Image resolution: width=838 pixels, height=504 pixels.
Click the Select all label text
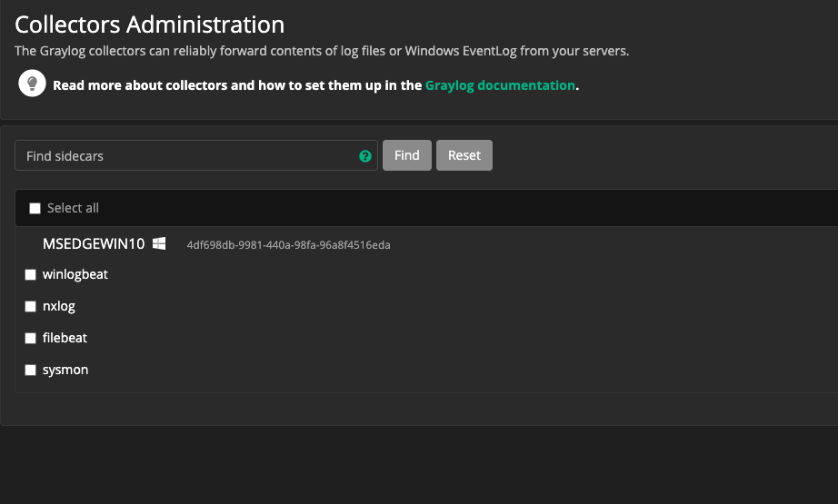pyautogui.click(x=73, y=208)
